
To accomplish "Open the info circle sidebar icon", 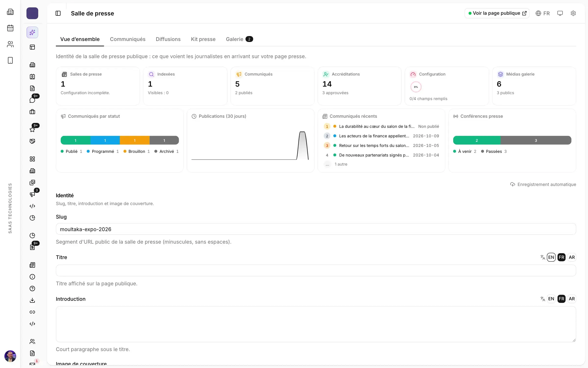I will [32, 277].
